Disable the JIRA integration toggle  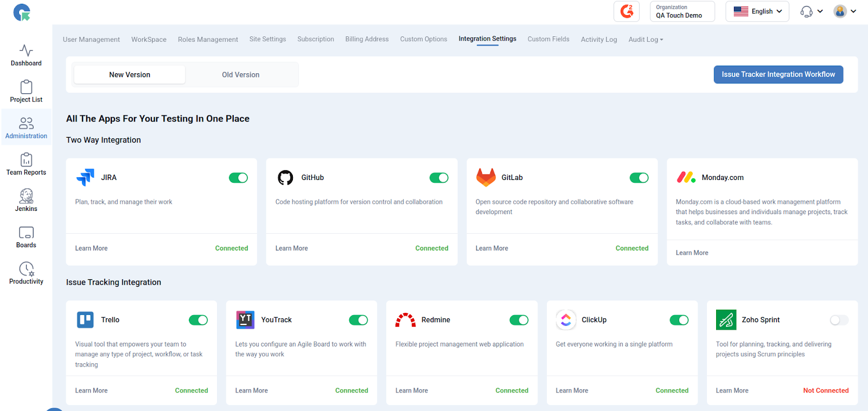238,178
